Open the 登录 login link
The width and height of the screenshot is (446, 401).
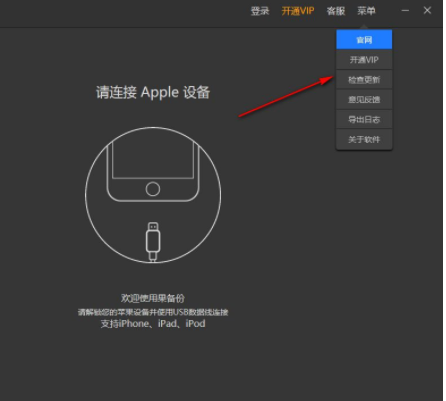(x=260, y=11)
